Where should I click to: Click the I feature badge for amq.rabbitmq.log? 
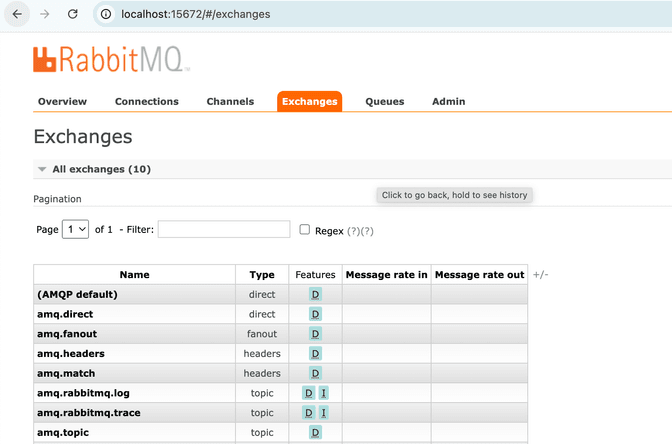click(324, 393)
